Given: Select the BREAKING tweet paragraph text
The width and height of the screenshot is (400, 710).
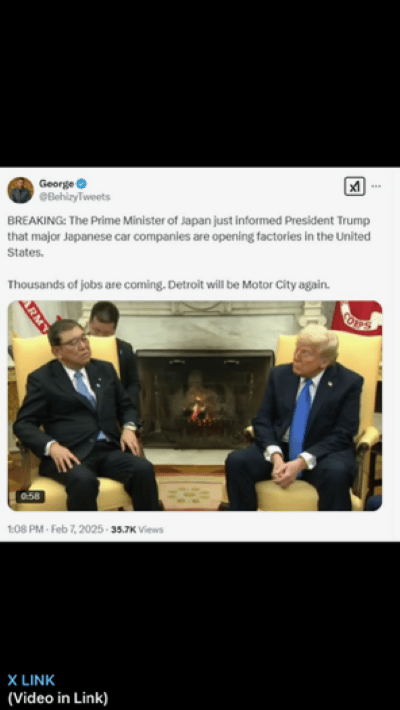Looking at the screenshot, I should (x=189, y=237).
